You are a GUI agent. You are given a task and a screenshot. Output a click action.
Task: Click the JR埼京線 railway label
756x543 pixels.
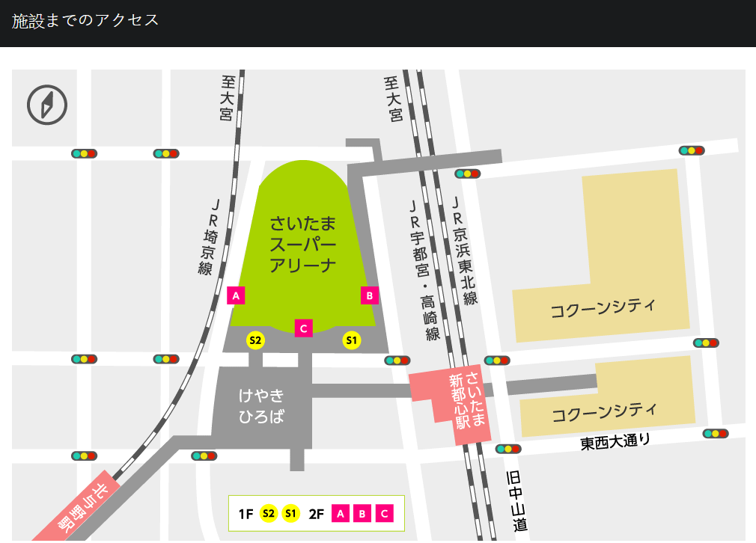[x=210, y=236]
